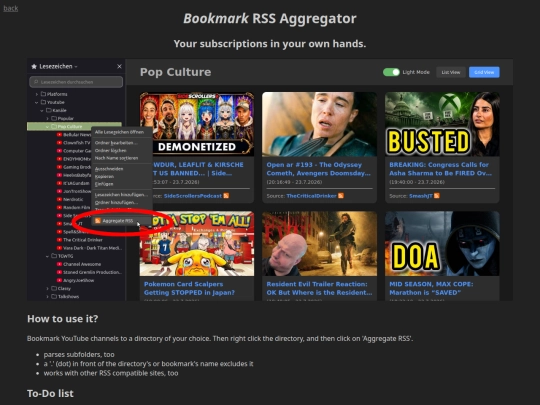Choose 'Einfügen' in context menu
Screen dimensions: 540x405
pos(104,184)
